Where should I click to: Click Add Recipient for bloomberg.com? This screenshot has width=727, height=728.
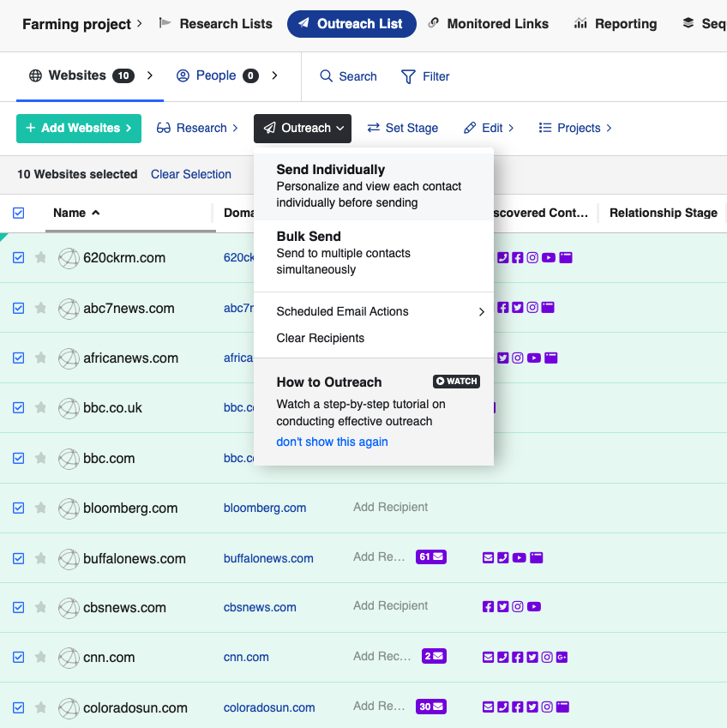(x=390, y=507)
